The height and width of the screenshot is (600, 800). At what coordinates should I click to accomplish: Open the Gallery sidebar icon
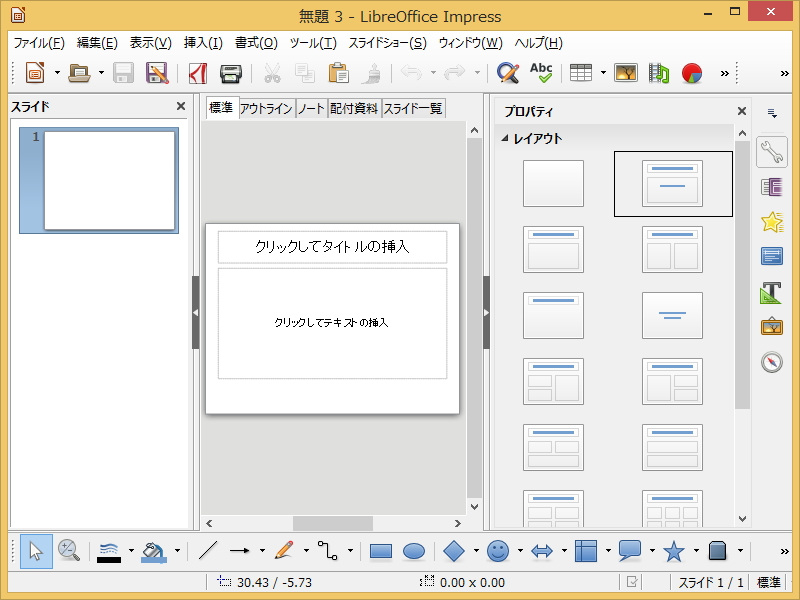click(771, 327)
